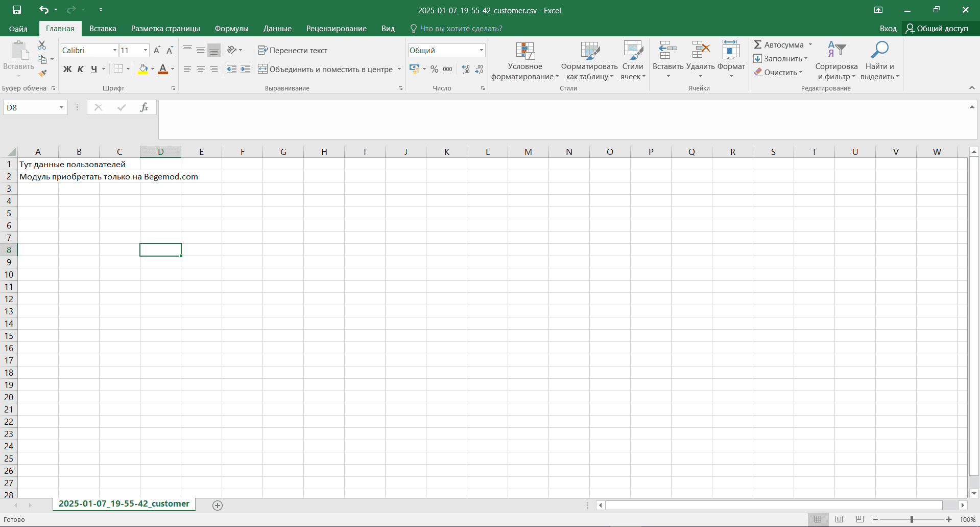Screen dimensions: 980x527
Task: Click the Format Painter brush icon
Action: [x=42, y=73]
